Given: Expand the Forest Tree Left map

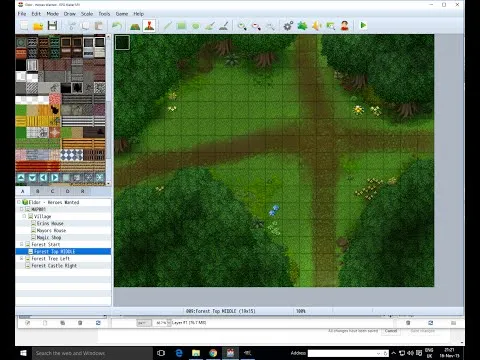Looking at the screenshot, I should coord(22,259).
